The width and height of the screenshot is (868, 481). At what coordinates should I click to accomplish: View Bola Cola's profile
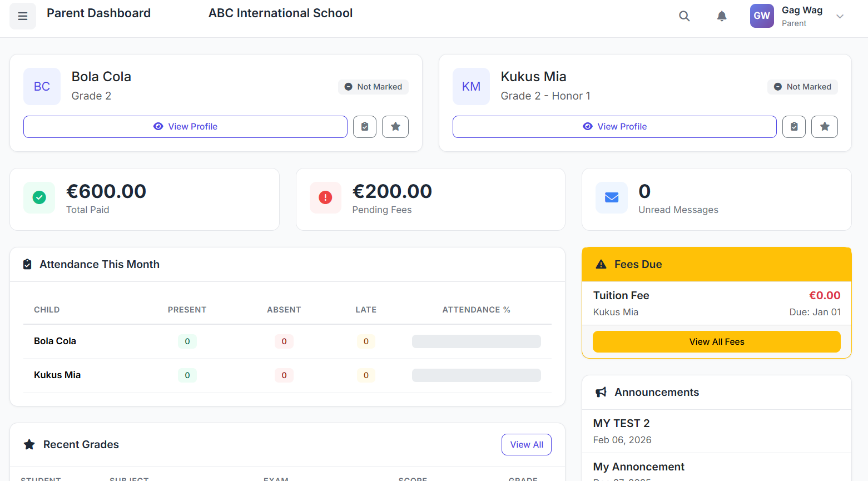click(x=185, y=127)
